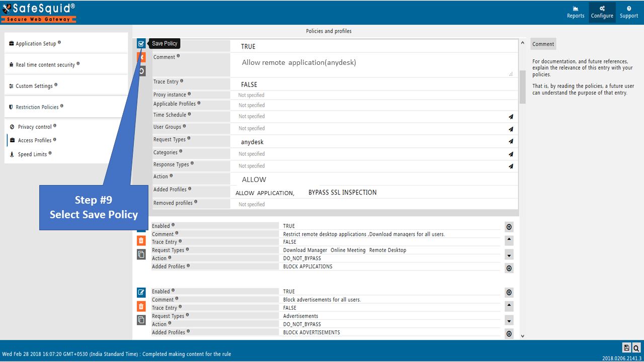The image size is (644, 362).
Task: Delete the Restrict remote desktop applications policy
Action: point(141,241)
